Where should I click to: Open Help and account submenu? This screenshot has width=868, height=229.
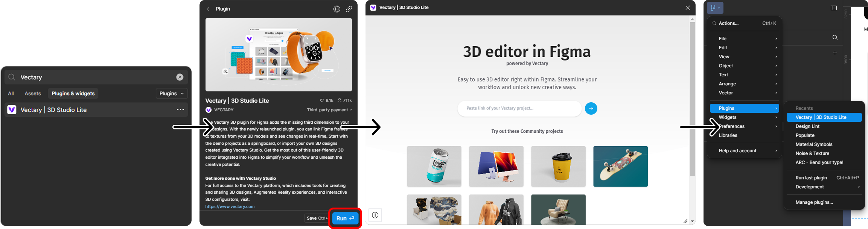[x=744, y=151]
